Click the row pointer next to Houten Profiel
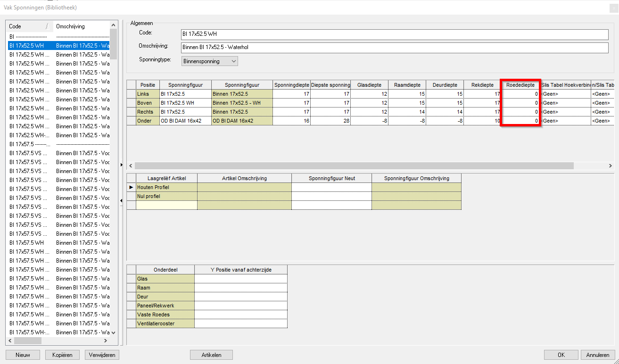The height and width of the screenshot is (364, 619). (131, 187)
